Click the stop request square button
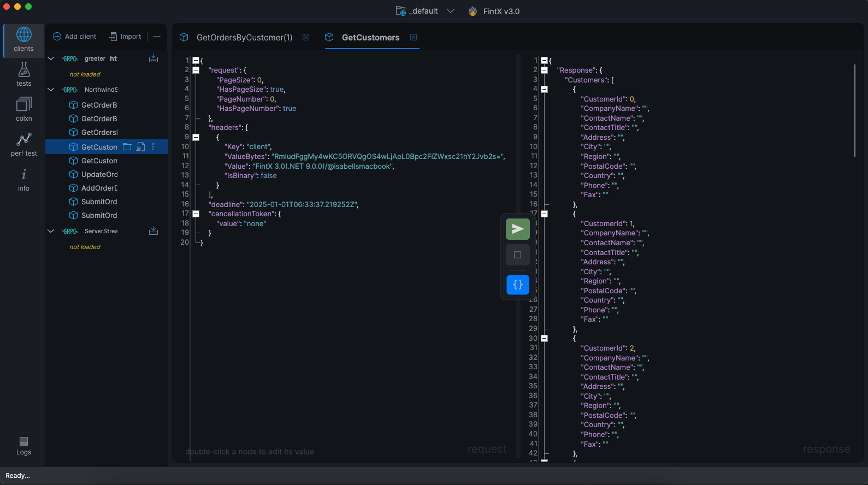 (x=517, y=255)
